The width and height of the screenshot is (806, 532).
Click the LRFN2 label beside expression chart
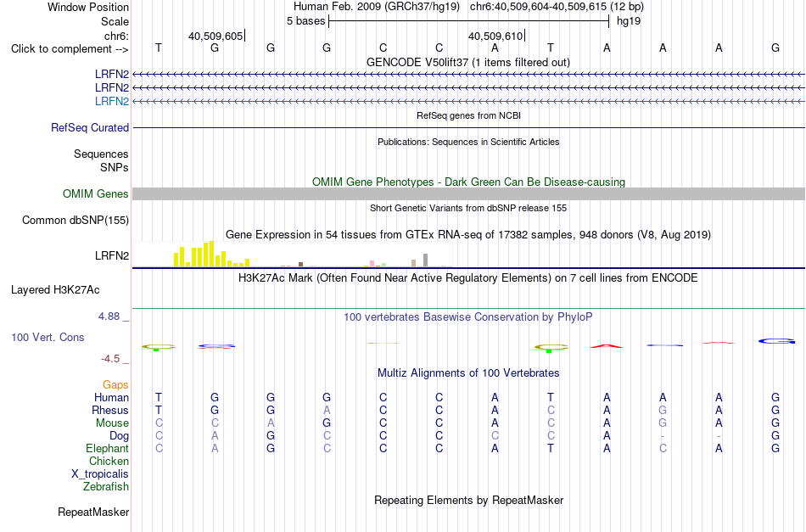111,255
